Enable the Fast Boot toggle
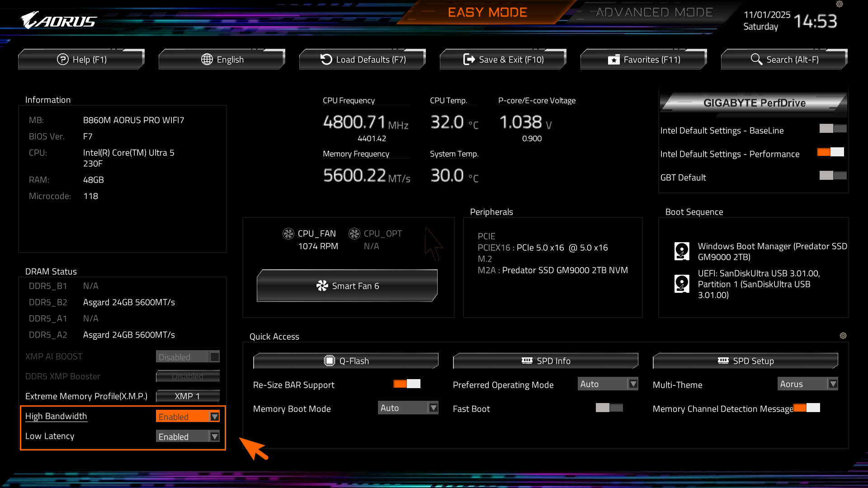Screen dimensions: 868x488 click(609, 408)
